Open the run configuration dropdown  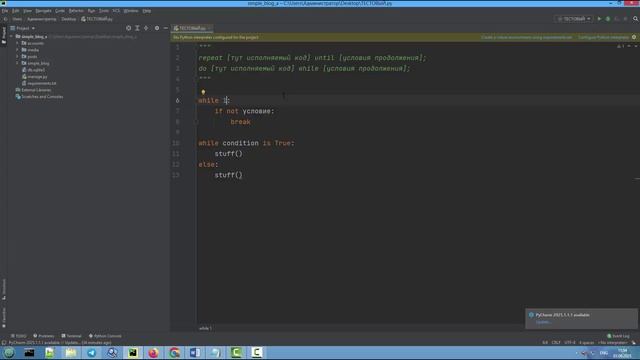pyautogui.click(x=574, y=19)
